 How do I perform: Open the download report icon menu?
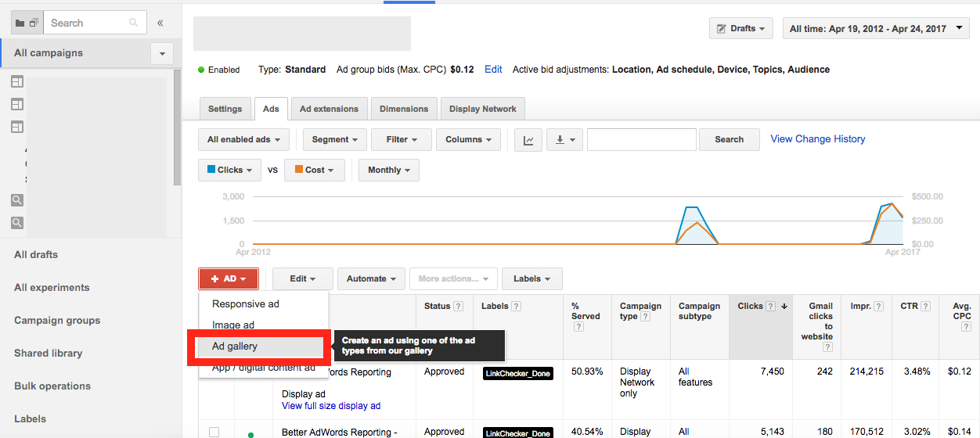pos(564,140)
